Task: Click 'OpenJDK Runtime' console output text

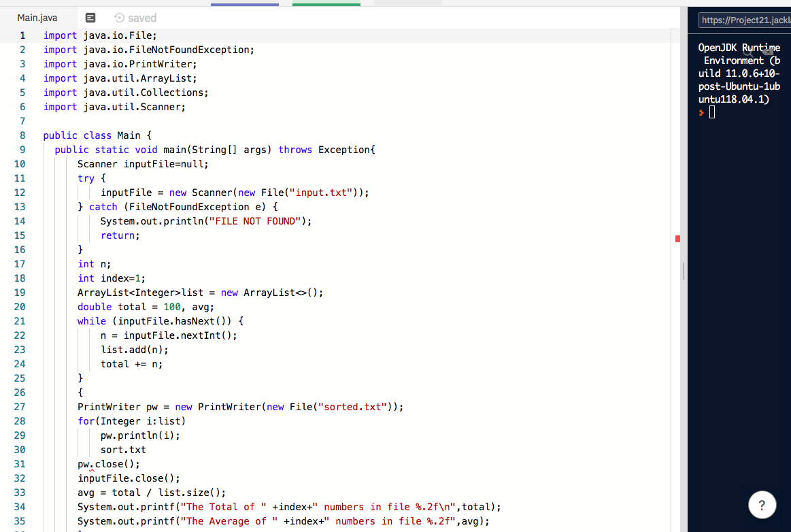Action: coord(739,48)
